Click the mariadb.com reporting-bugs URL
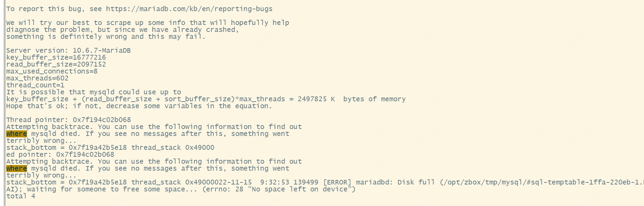 tap(189, 9)
